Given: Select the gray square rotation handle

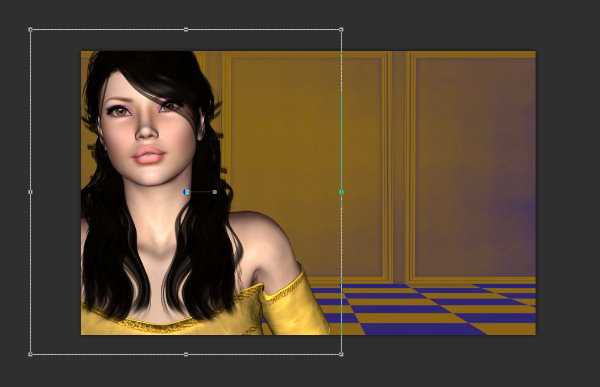Looking at the screenshot, I should 215,192.
